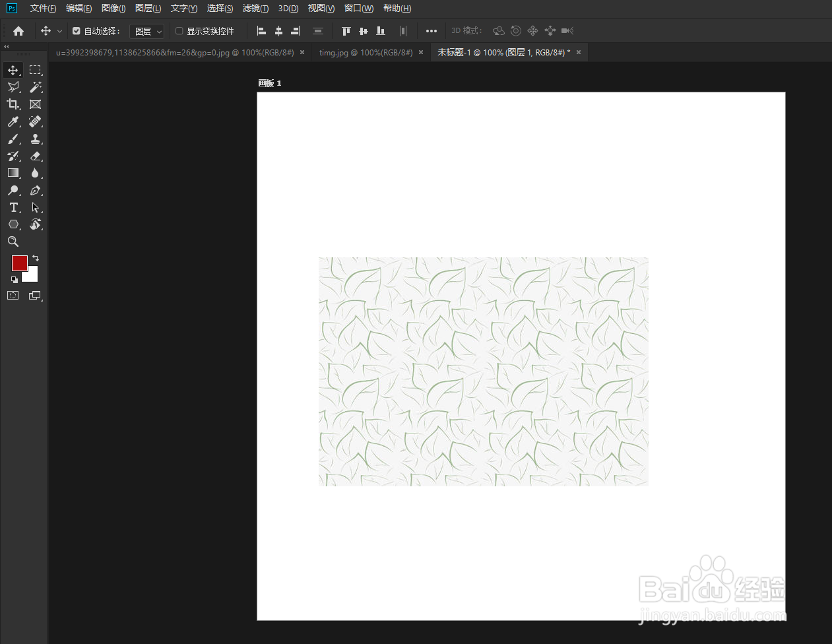Close the 未标题-1 document tab

coord(579,53)
